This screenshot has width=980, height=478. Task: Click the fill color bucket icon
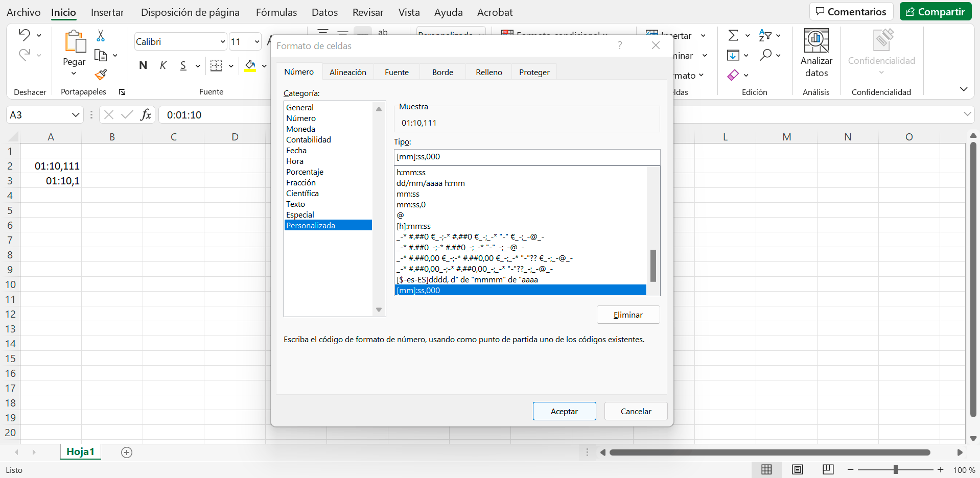(250, 65)
